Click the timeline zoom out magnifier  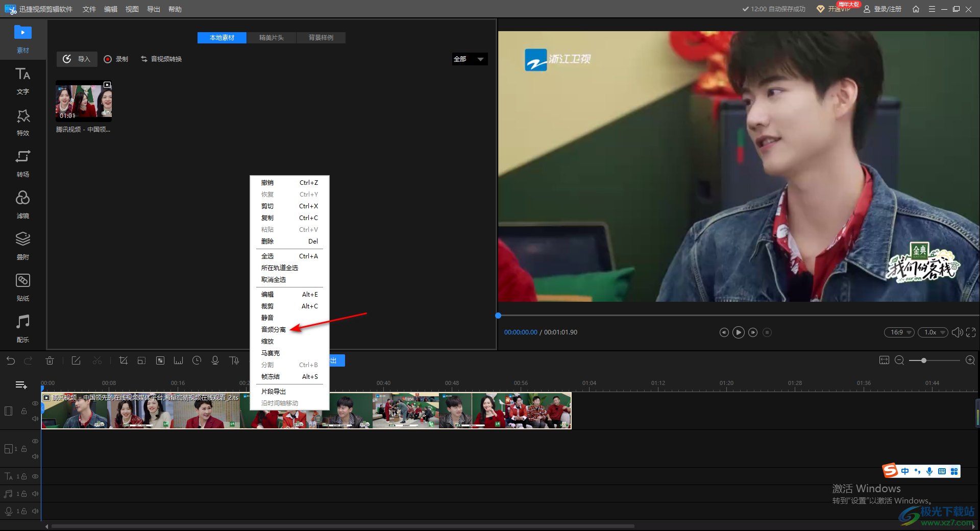coord(899,360)
